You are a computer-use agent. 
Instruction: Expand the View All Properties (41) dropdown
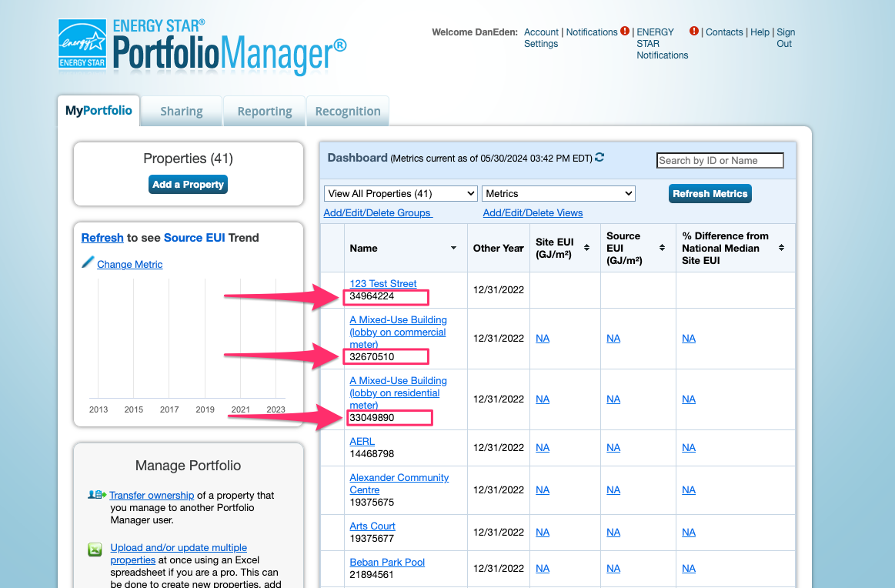[401, 193]
